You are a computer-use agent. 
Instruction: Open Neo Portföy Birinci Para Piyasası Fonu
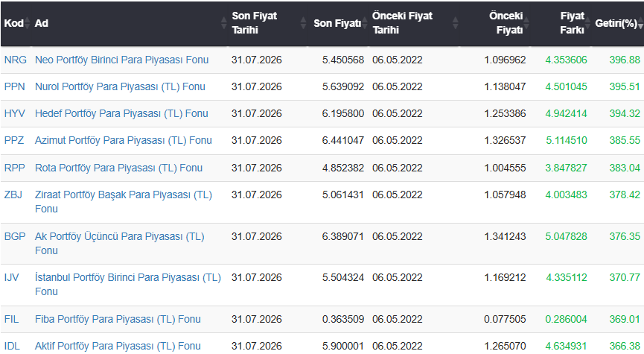(x=121, y=60)
